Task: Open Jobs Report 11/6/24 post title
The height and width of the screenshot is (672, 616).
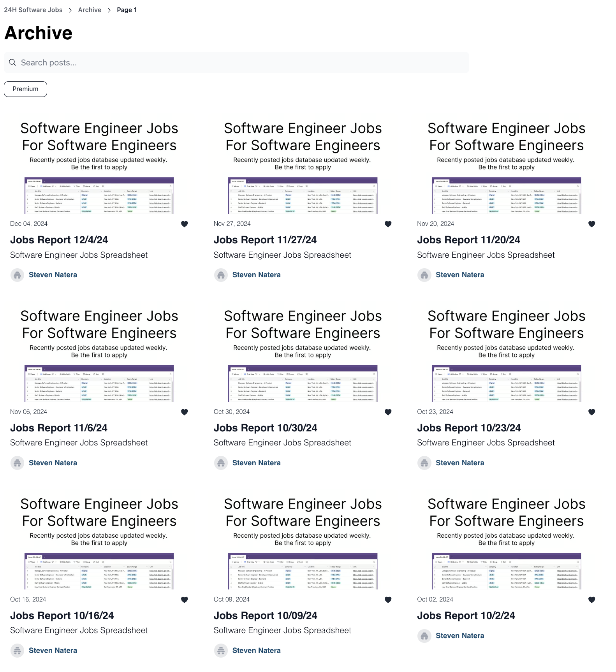Action: [59, 428]
